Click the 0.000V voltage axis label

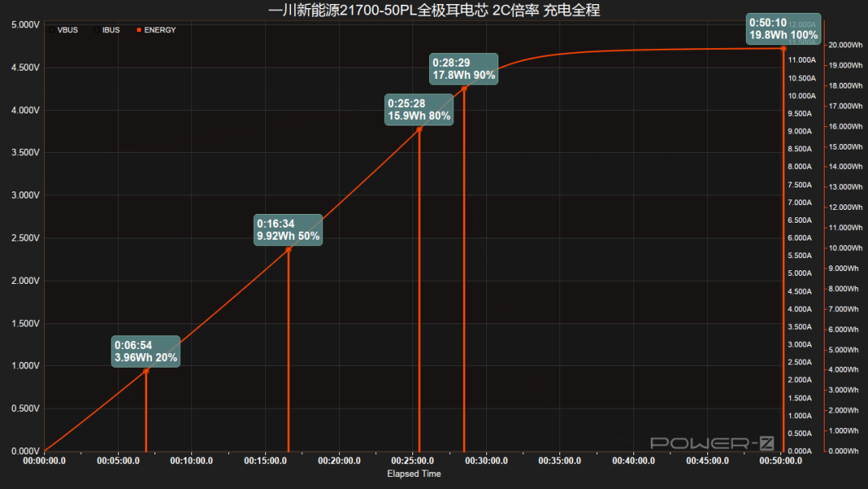coord(26,451)
